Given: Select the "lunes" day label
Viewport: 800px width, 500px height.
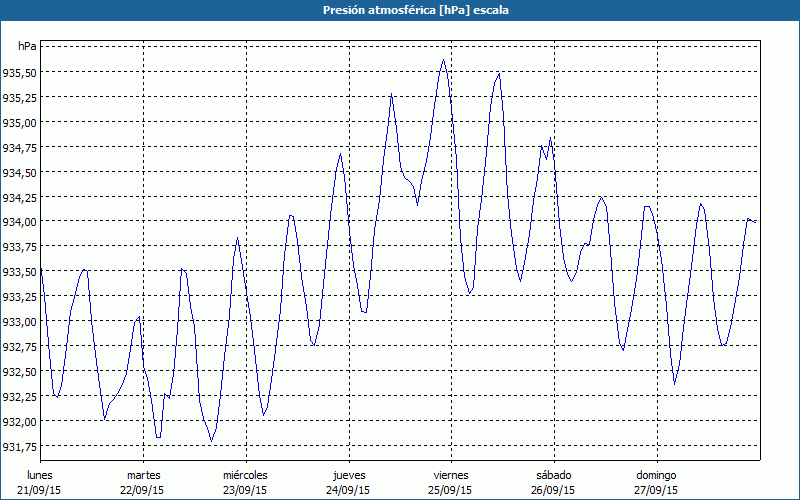Looking at the screenshot, I should 41,474.
